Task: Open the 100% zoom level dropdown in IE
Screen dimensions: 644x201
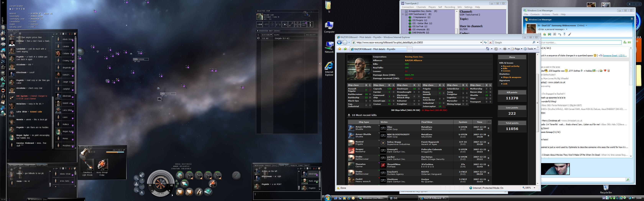Action: 535,188
